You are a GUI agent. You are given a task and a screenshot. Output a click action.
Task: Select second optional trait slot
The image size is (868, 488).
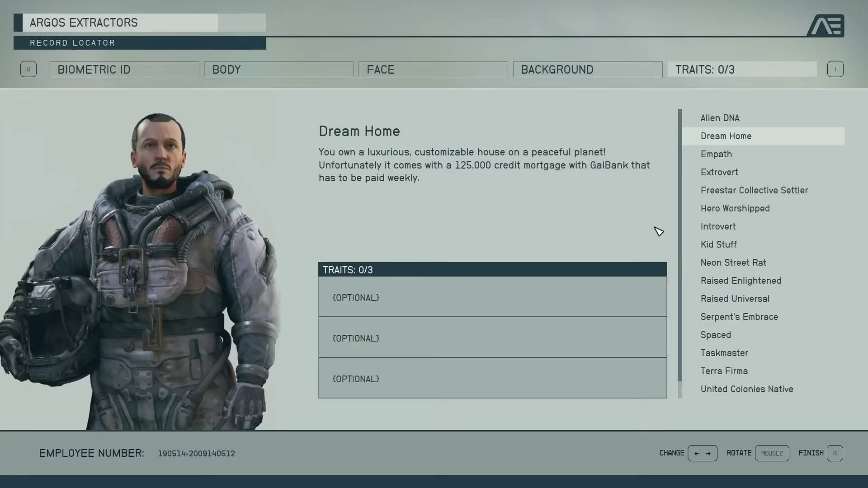pyautogui.click(x=492, y=338)
